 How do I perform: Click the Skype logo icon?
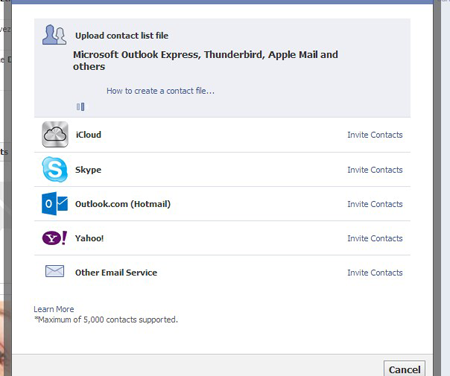pyautogui.click(x=55, y=169)
